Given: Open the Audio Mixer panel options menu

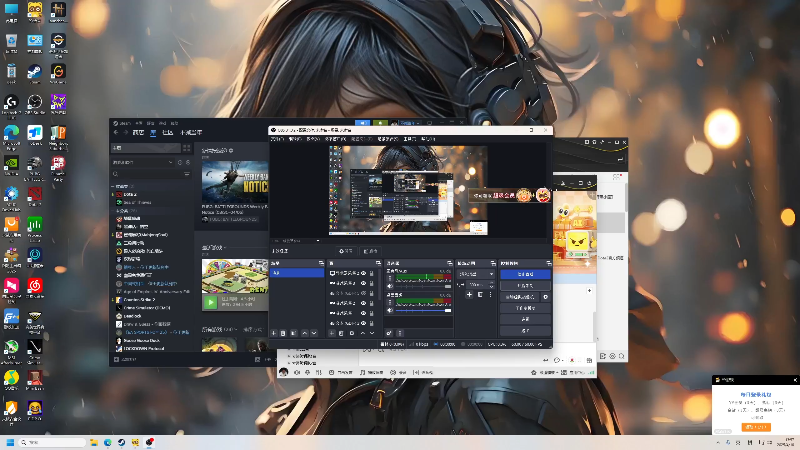Looking at the screenshot, I should (x=400, y=333).
